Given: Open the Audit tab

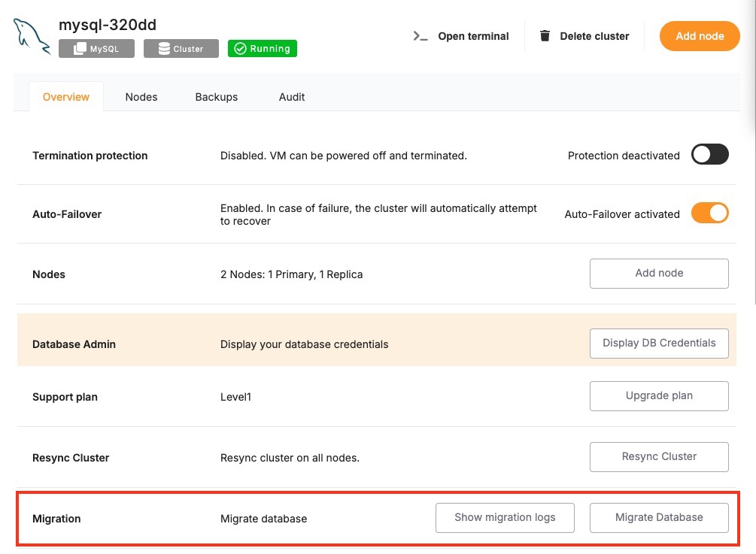Looking at the screenshot, I should [x=292, y=97].
